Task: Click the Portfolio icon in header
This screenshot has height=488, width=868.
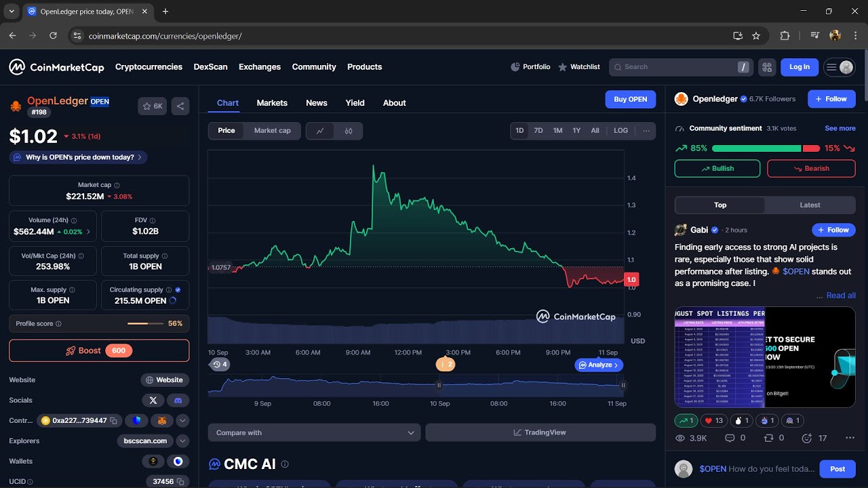Action: point(515,67)
